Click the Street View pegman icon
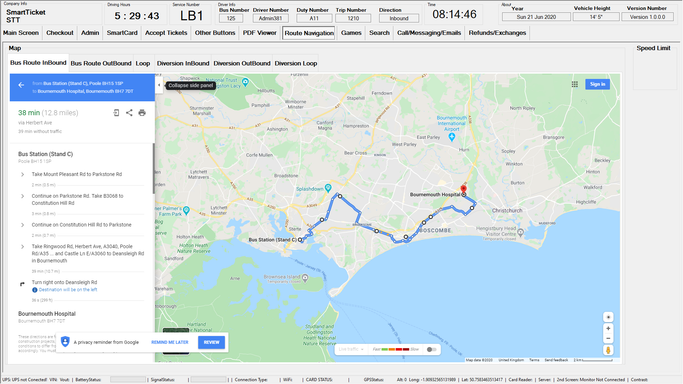683x384 pixels. click(x=608, y=350)
